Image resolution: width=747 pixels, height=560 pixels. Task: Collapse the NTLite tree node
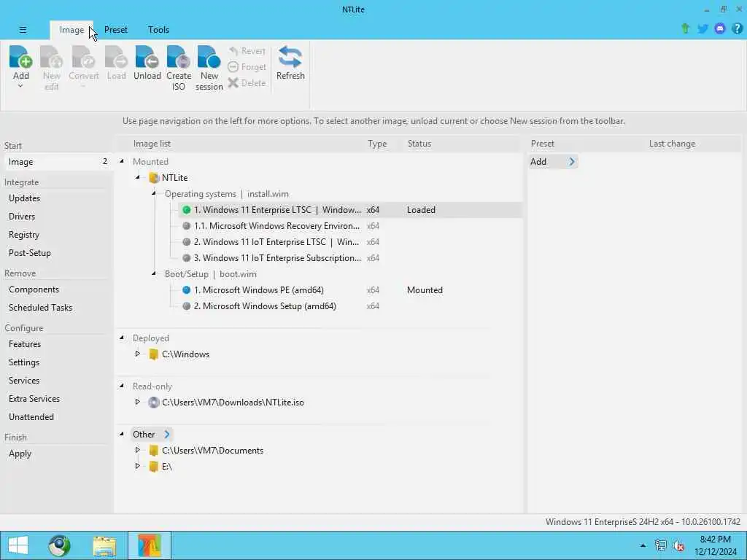click(138, 177)
